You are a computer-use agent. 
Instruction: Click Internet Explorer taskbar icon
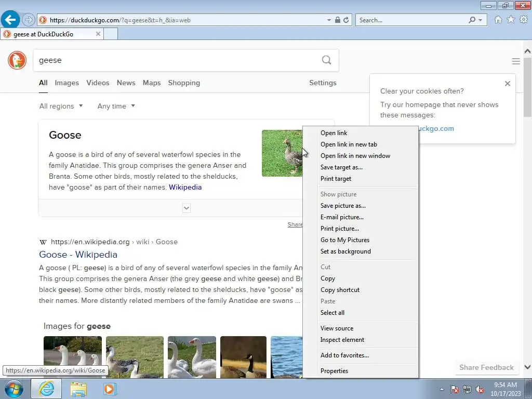coord(46,389)
